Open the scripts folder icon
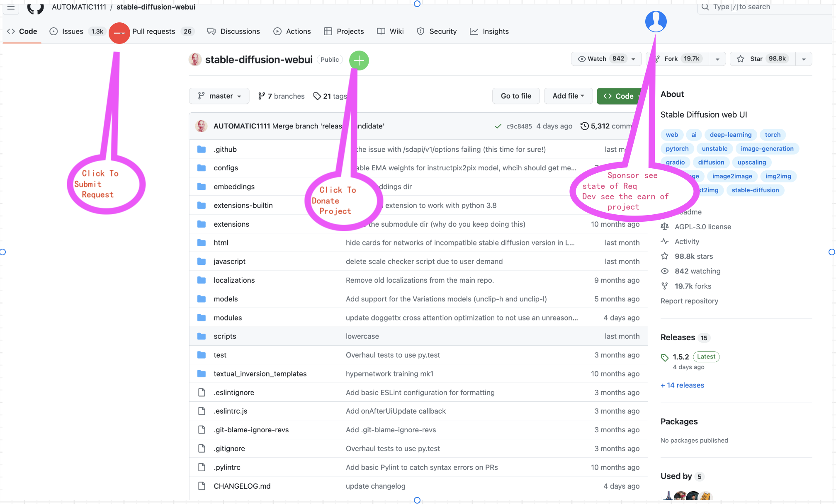Image resolution: width=836 pixels, height=504 pixels. point(202,336)
